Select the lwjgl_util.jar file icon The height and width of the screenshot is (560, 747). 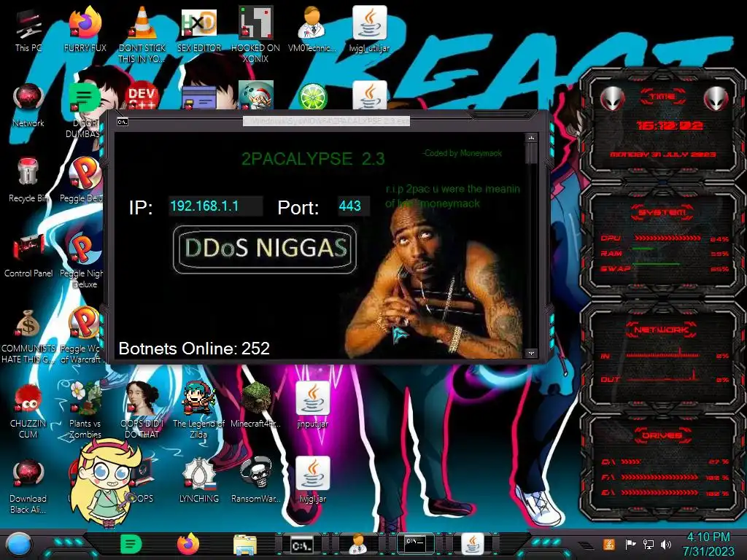click(x=369, y=29)
